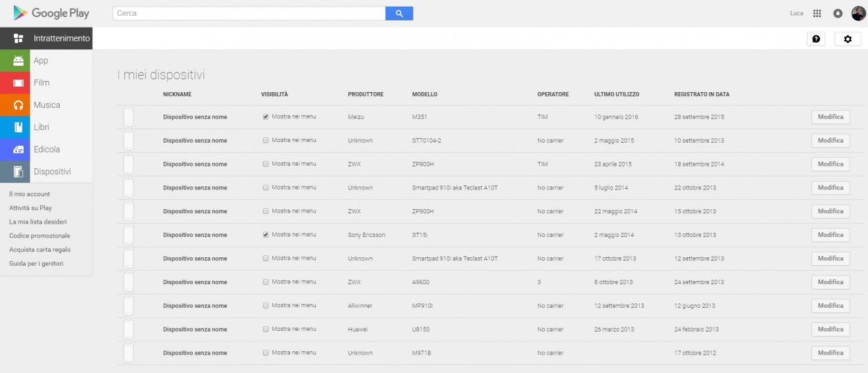Click Modifica button for Meizu M351
868x373 pixels.
830,117
